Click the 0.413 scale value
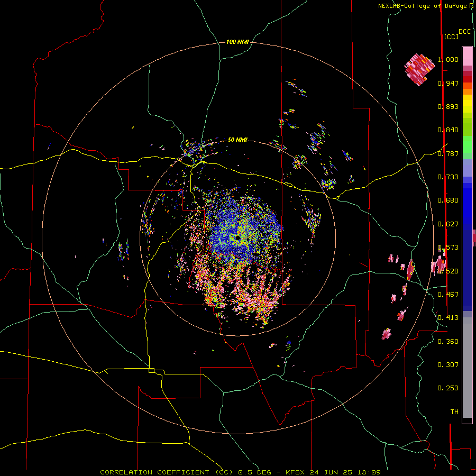This screenshot has height=476, width=476. 448,318
